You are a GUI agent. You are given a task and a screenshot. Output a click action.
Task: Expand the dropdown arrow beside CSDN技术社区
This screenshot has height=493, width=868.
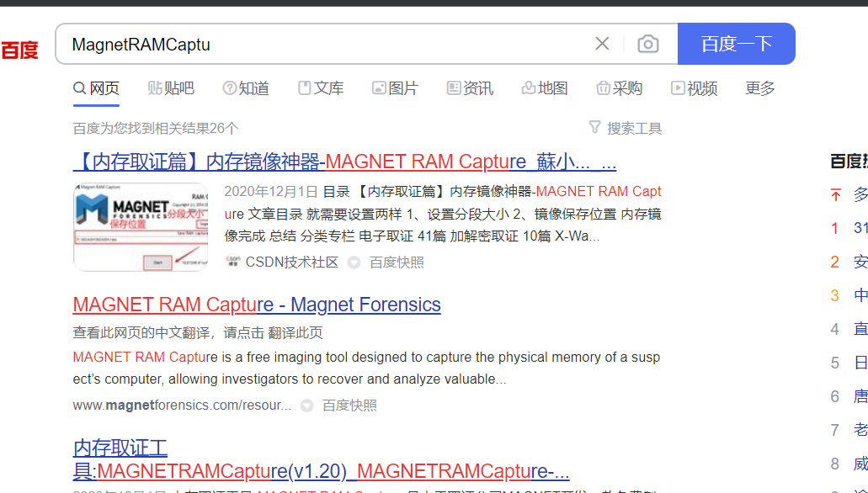(x=354, y=262)
